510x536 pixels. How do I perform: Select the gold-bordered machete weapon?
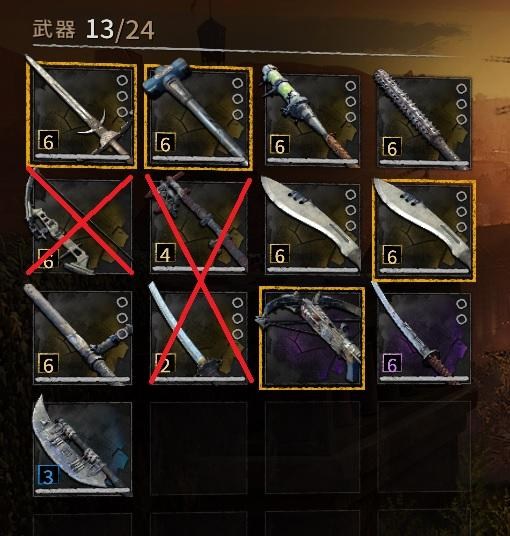click(x=424, y=230)
